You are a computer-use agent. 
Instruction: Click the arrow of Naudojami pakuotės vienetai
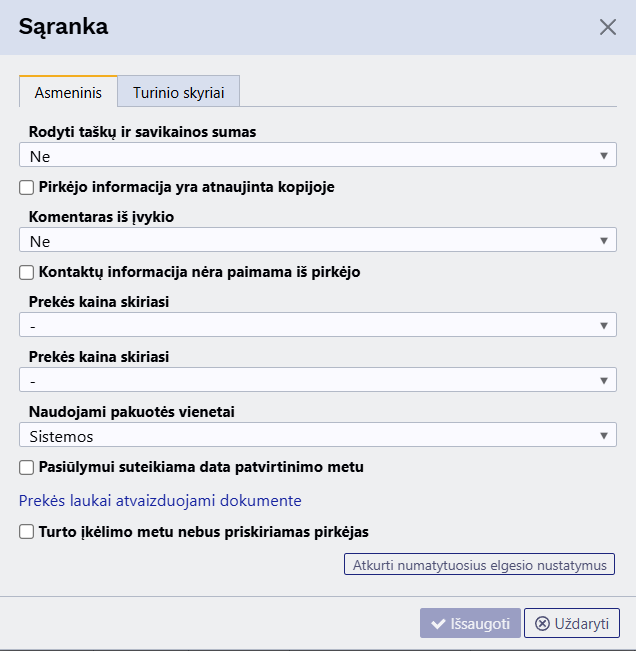tap(604, 436)
